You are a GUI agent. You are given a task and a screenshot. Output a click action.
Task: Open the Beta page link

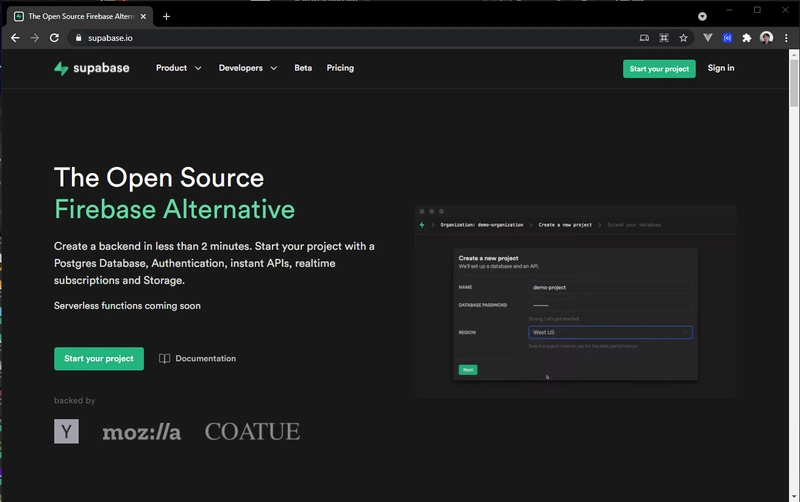(303, 68)
